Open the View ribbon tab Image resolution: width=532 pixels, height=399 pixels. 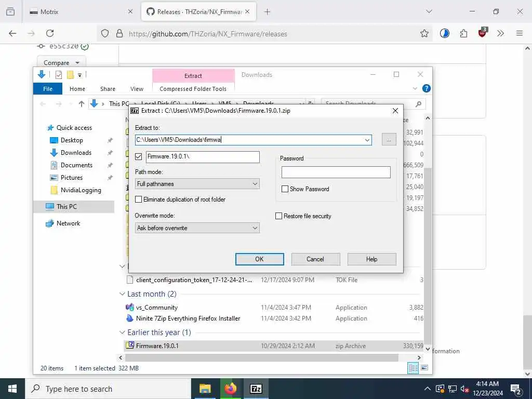point(137,88)
